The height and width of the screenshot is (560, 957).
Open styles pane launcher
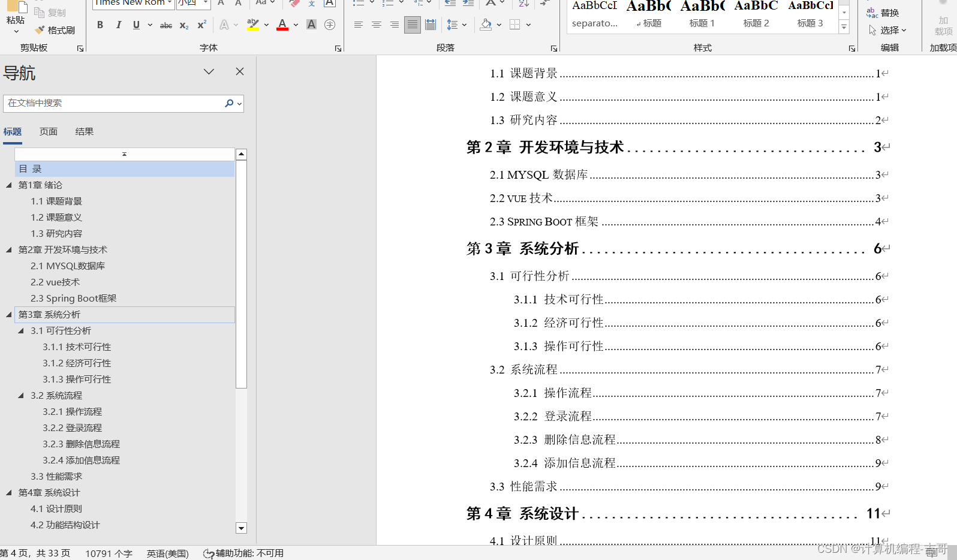851,49
